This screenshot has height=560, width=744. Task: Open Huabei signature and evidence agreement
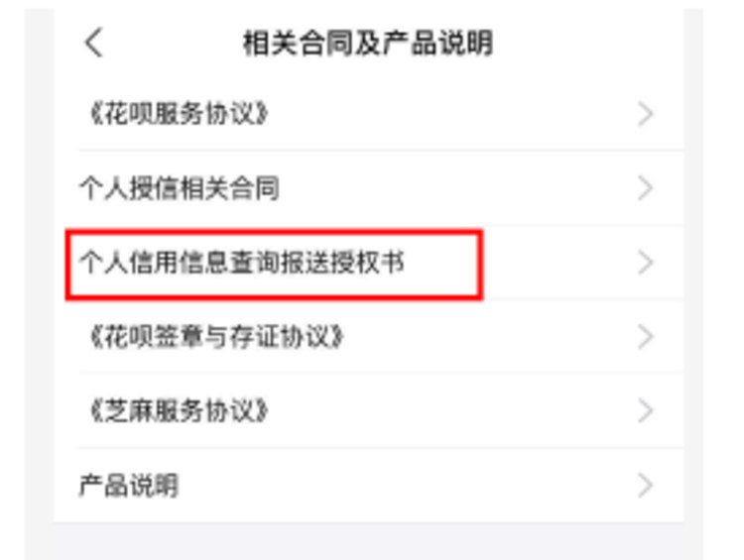tap(216, 337)
